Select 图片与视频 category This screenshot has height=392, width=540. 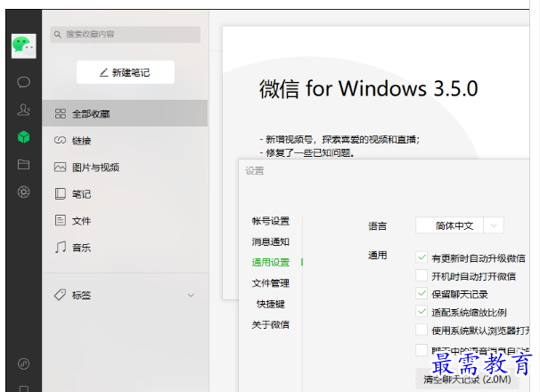(x=125, y=167)
